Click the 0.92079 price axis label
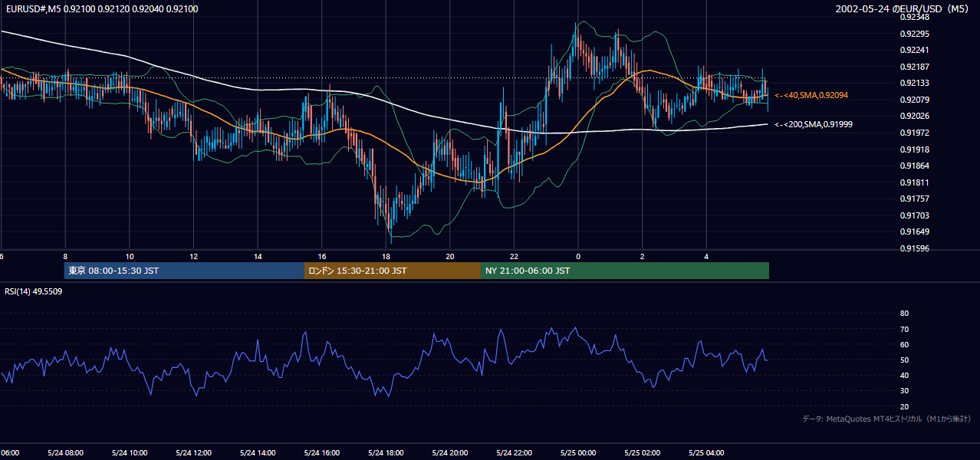 click(916, 100)
